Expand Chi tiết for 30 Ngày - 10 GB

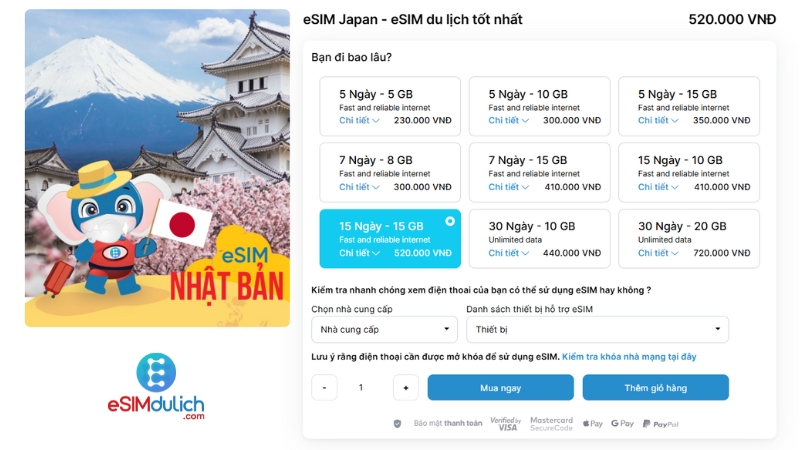tap(508, 253)
